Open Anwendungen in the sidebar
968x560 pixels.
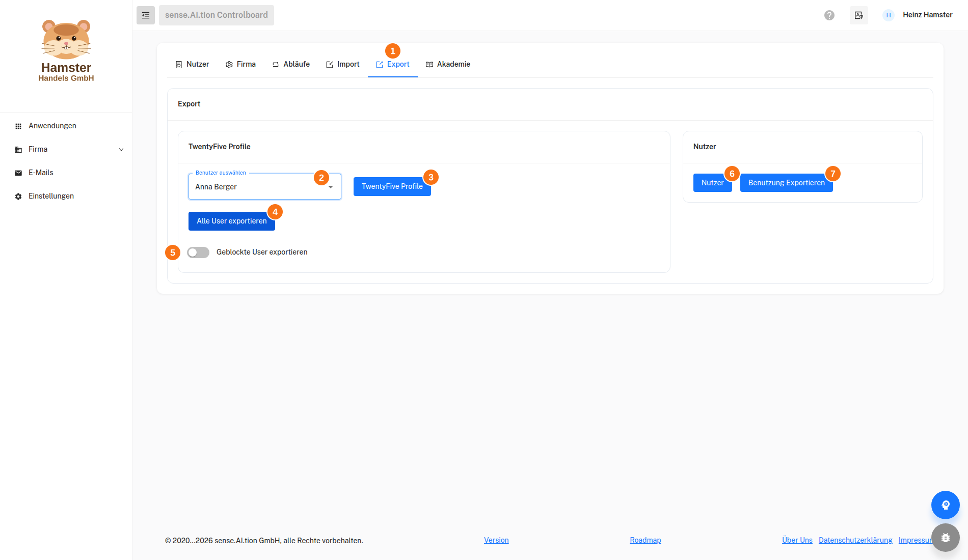(66, 126)
